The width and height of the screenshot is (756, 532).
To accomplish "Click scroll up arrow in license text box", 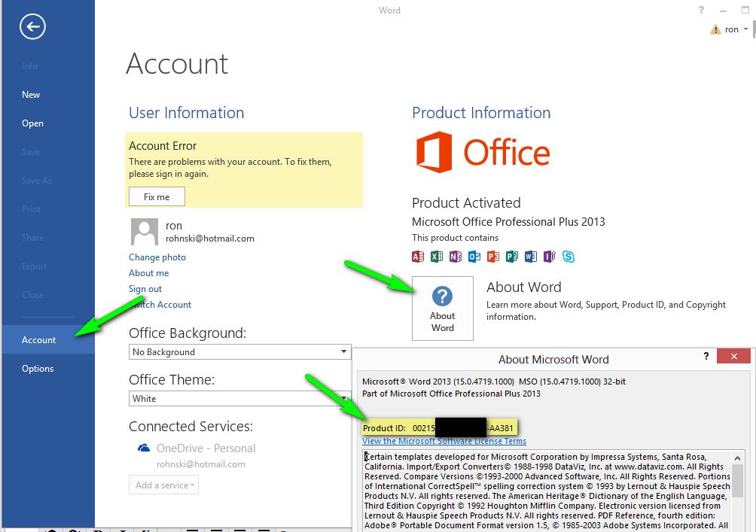I will (x=738, y=458).
